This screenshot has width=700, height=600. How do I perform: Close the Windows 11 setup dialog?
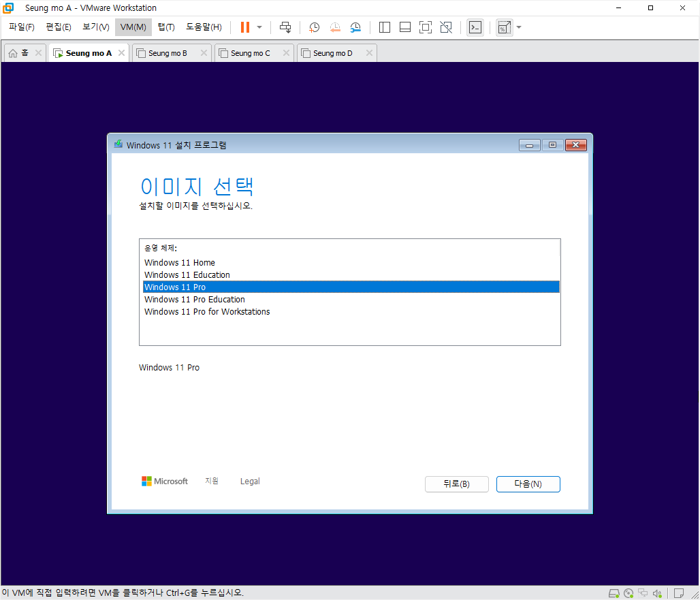point(576,145)
